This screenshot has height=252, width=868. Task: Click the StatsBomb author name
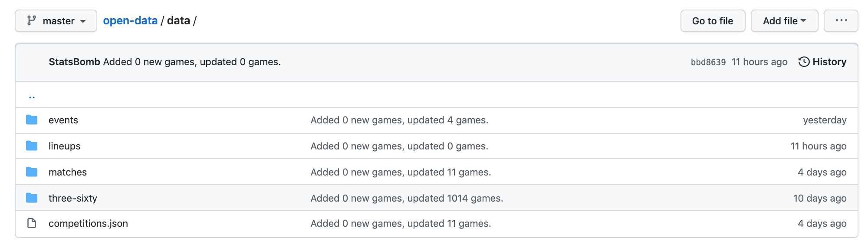pyautogui.click(x=74, y=62)
